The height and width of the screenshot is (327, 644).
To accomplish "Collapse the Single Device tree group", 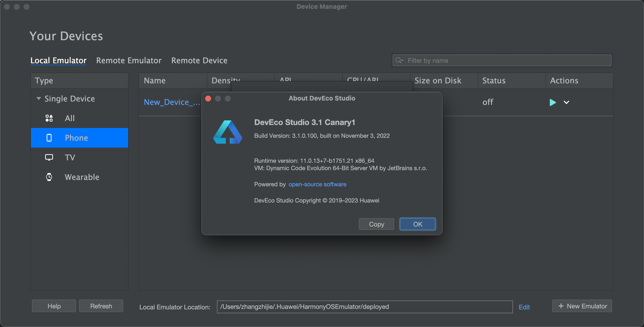I will [x=39, y=98].
